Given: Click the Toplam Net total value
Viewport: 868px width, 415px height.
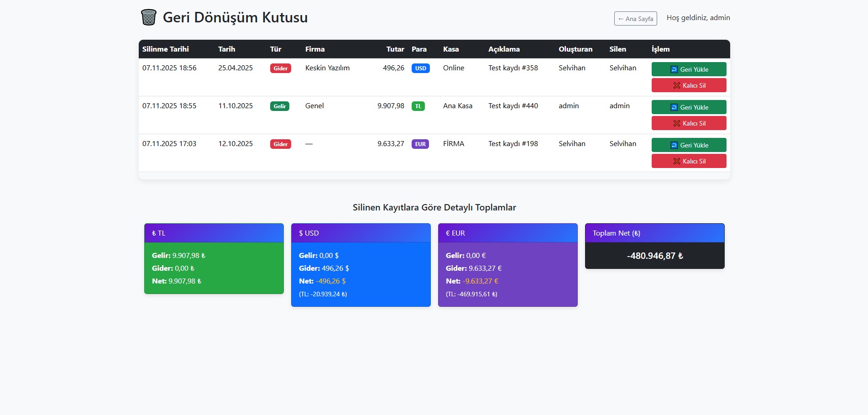Looking at the screenshot, I should 654,256.
